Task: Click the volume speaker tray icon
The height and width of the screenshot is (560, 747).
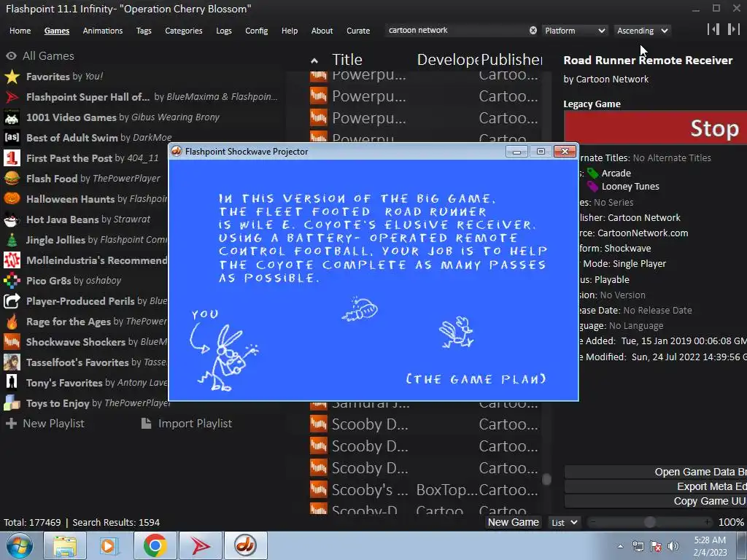Action: pos(673,546)
